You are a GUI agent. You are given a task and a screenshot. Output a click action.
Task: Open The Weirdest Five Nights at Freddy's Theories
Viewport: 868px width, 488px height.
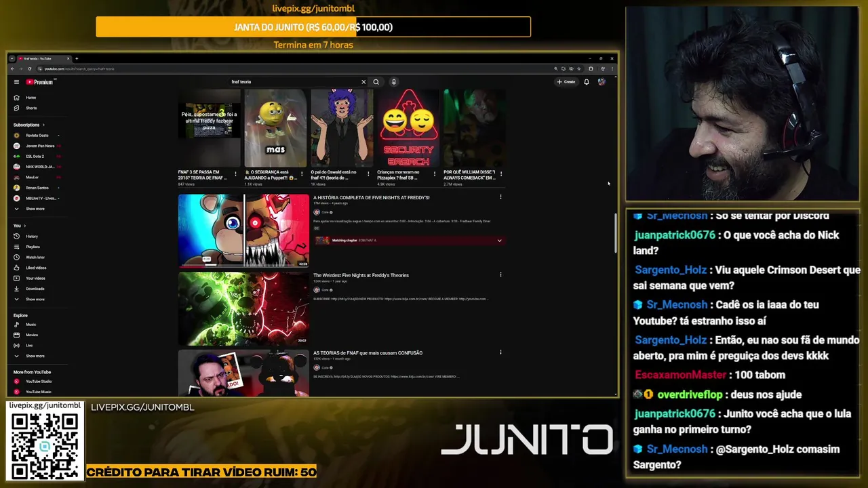(361, 275)
